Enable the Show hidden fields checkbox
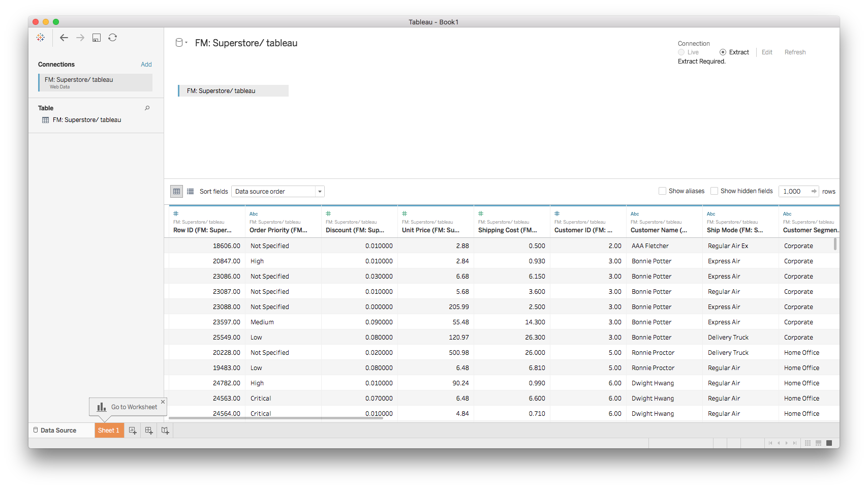The height and width of the screenshot is (489, 868). coord(714,191)
